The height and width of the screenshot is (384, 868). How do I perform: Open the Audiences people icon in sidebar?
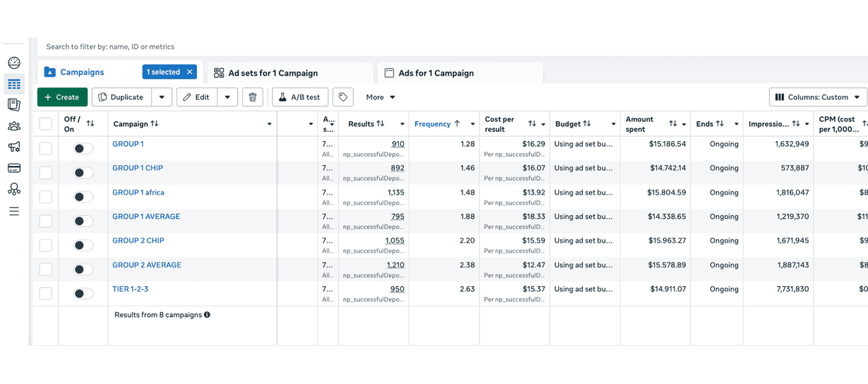tap(14, 126)
